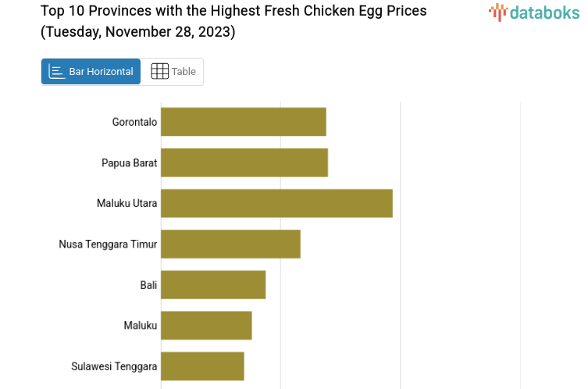This screenshot has width=588, height=389.
Task: Click the Sulawesi Tenggara axis label
Action: coord(114,366)
